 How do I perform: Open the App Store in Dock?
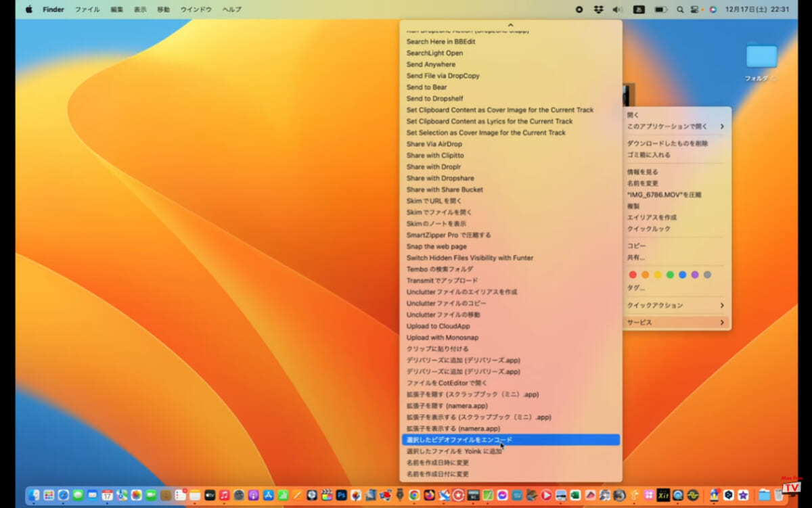click(x=268, y=495)
